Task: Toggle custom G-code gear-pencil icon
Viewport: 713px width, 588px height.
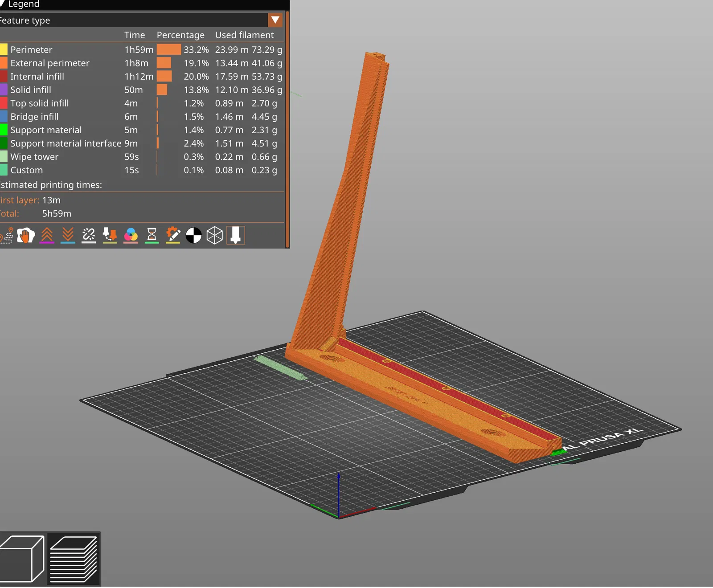Action: (x=172, y=235)
